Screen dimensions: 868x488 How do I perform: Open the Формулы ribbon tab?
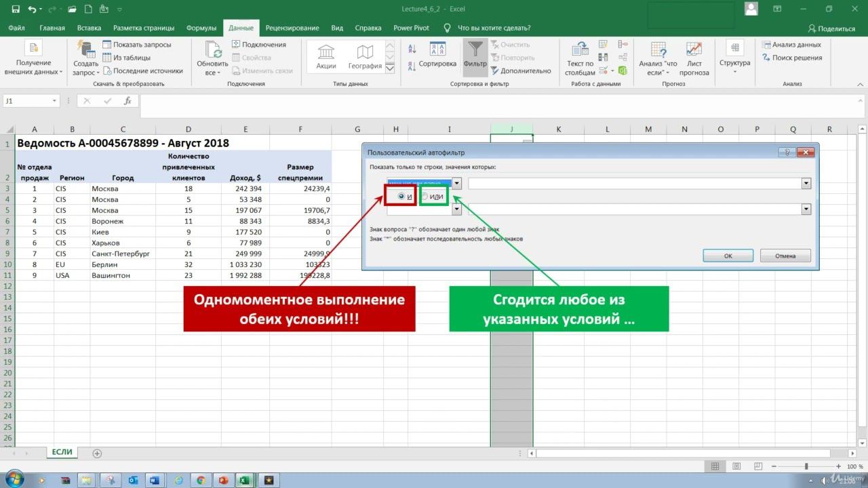(x=201, y=28)
